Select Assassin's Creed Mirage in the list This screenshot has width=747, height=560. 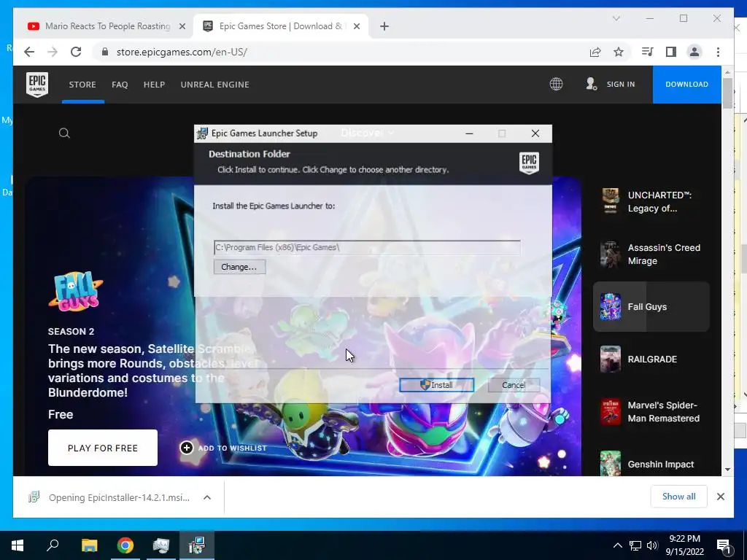(x=651, y=254)
